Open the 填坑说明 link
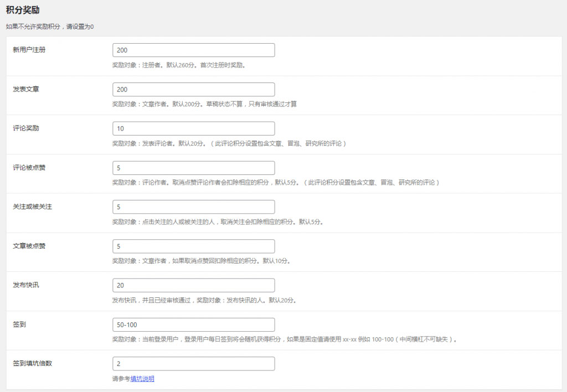The image size is (567, 392). tap(142, 379)
